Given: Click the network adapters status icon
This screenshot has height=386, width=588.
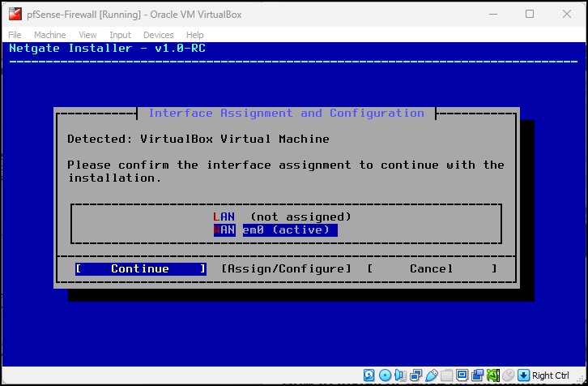Looking at the screenshot, I should (415, 375).
